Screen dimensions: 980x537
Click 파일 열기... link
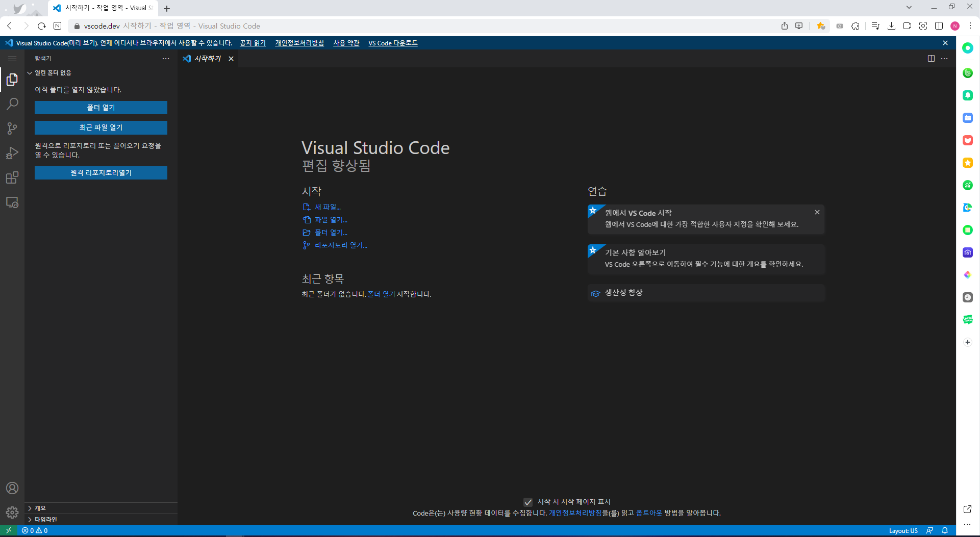[x=331, y=220]
